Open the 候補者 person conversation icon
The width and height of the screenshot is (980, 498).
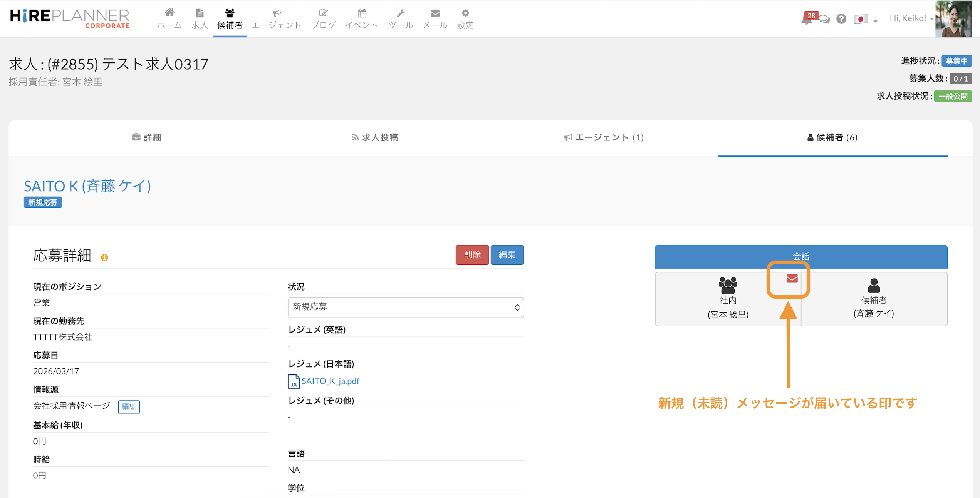[874, 286]
